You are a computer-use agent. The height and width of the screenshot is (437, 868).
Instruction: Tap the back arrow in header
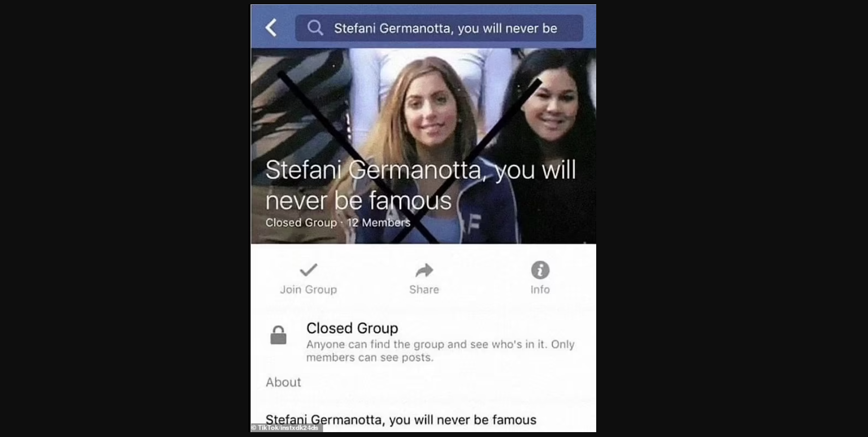(271, 28)
